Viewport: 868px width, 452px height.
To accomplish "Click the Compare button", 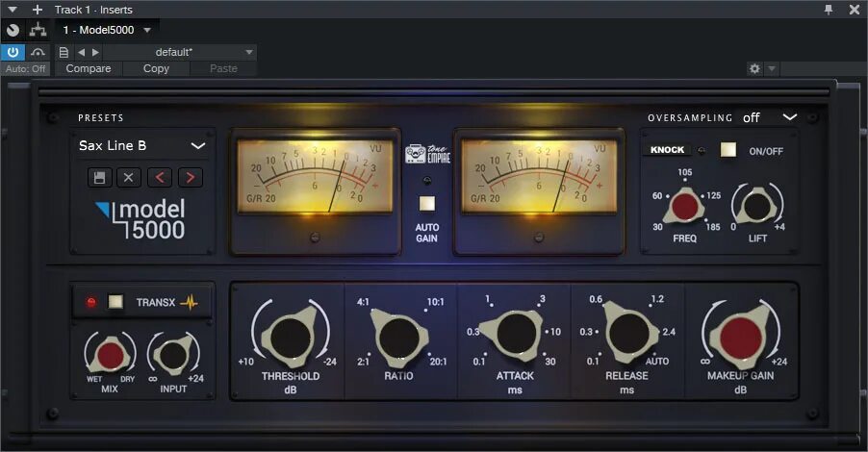I will point(89,68).
